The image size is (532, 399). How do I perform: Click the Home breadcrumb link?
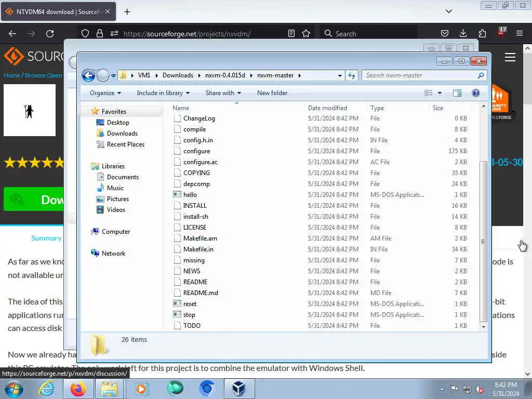pos(11,75)
